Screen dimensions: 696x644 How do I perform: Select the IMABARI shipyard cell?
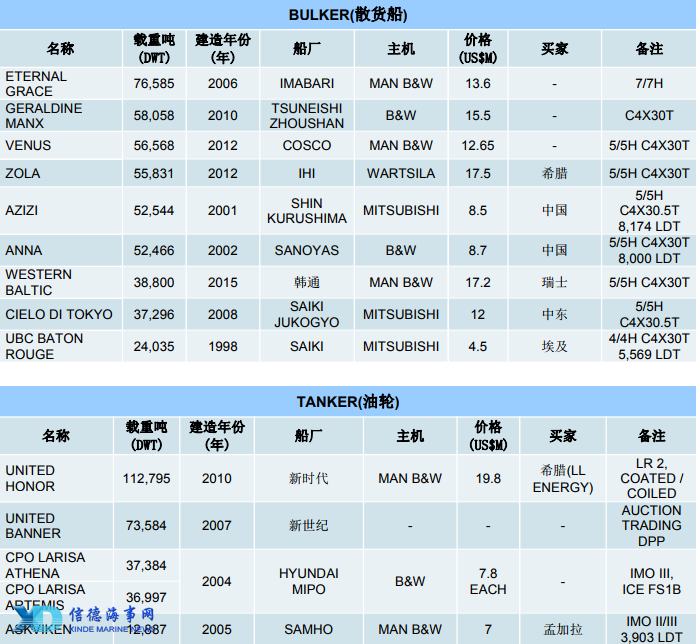click(307, 83)
